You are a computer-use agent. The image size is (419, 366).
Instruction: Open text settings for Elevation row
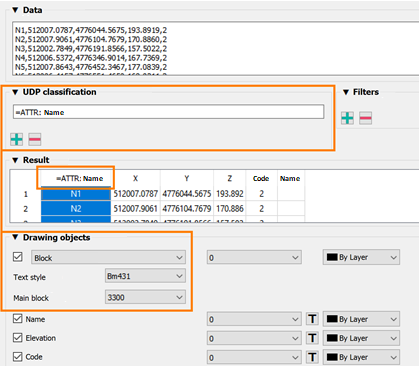[312, 338]
